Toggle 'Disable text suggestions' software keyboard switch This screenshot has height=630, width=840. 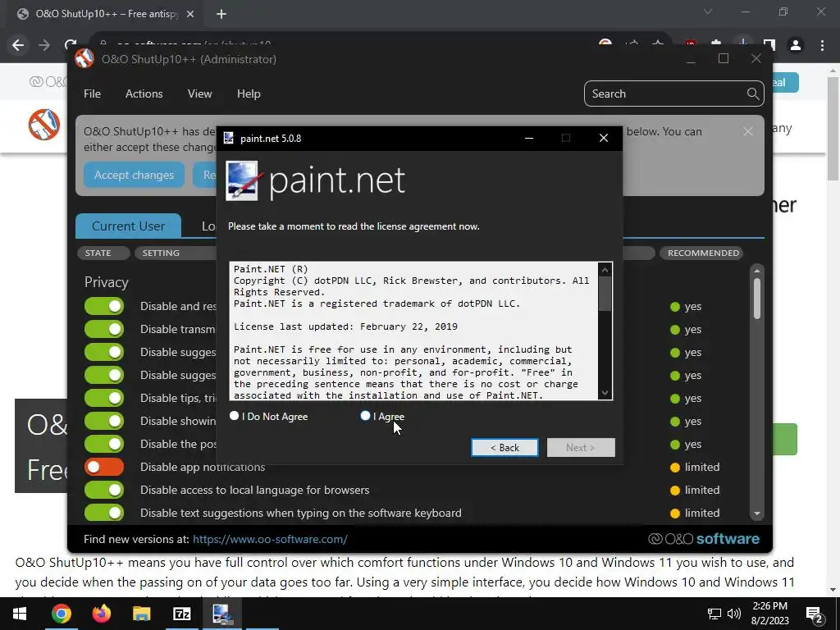(x=104, y=513)
